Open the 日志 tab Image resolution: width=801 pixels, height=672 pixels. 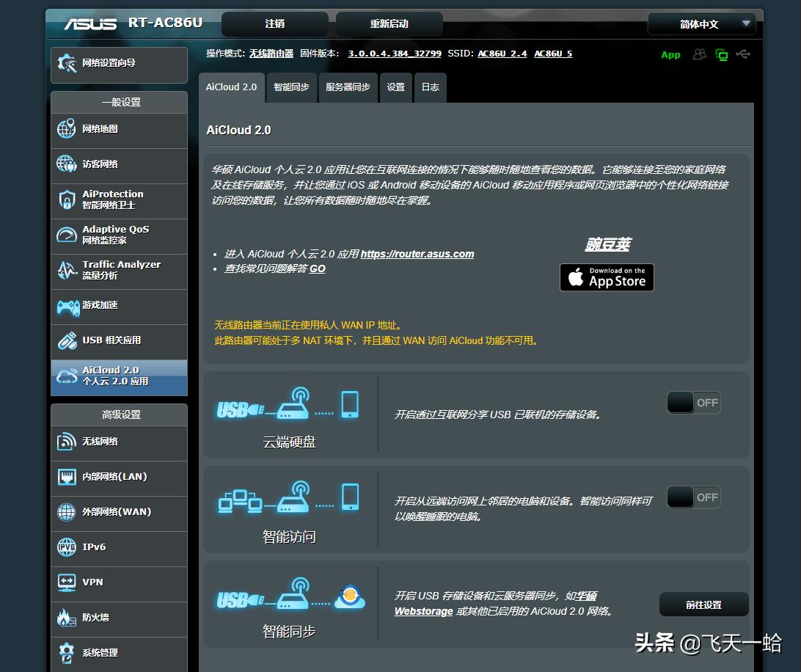(x=431, y=87)
